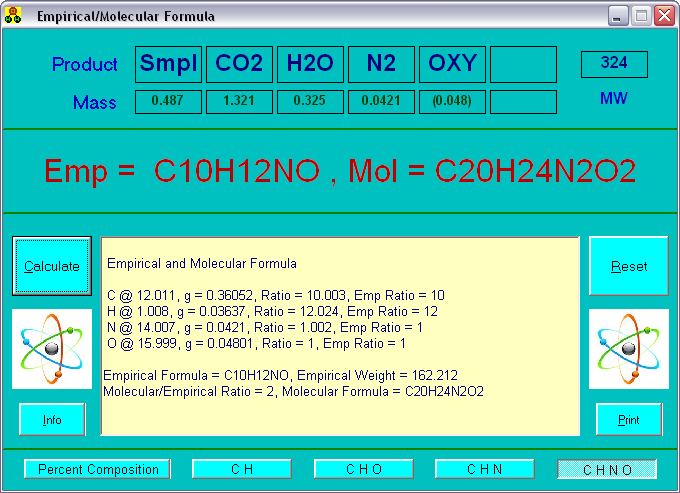680x493 pixels.
Task: Select the Percent Composition mode
Action: pyautogui.click(x=97, y=469)
